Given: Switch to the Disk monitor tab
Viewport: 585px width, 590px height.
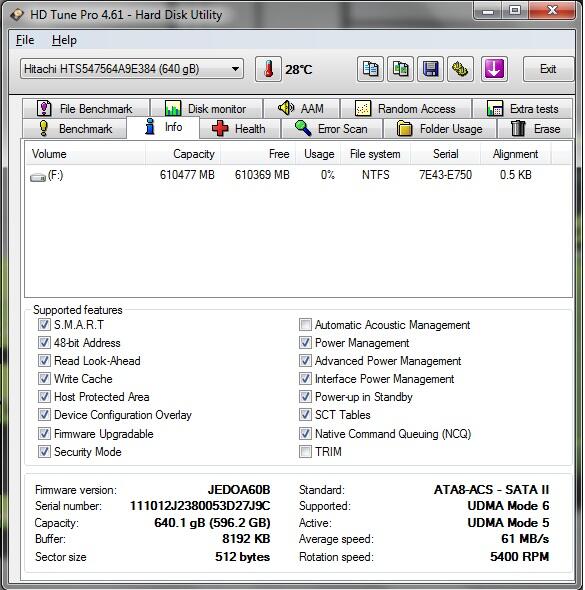Looking at the screenshot, I should pyautogui.click(x=206, y=108).
